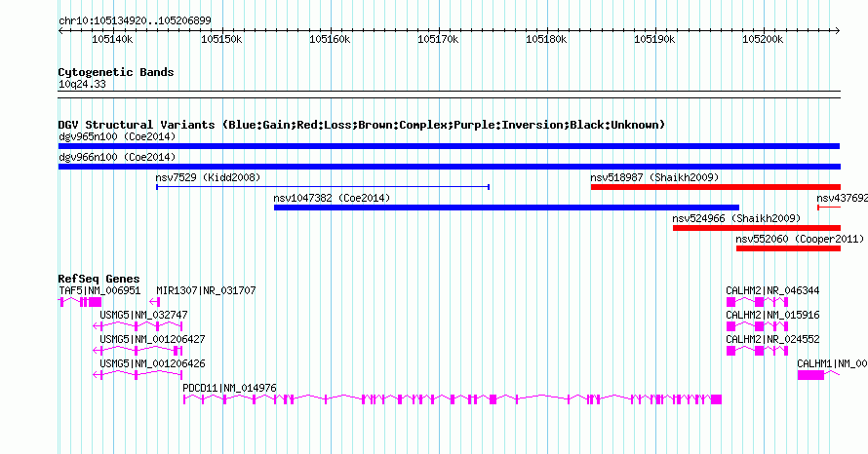Click the MIR1307|NR_031707 label
Image resolution: width=868 pixels, height=454 pixels.
coord(206,290)
